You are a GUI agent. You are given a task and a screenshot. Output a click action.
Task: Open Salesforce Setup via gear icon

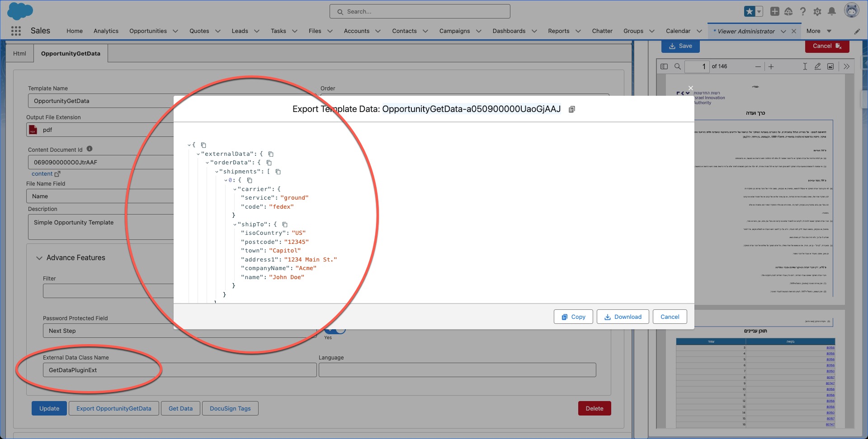[817, 11]
